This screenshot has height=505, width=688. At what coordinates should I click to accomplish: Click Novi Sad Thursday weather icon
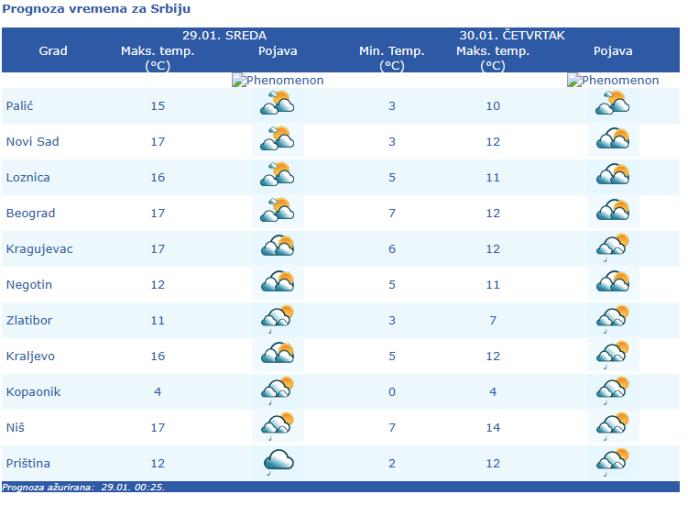pyautogui.click(x=613, y=140)
